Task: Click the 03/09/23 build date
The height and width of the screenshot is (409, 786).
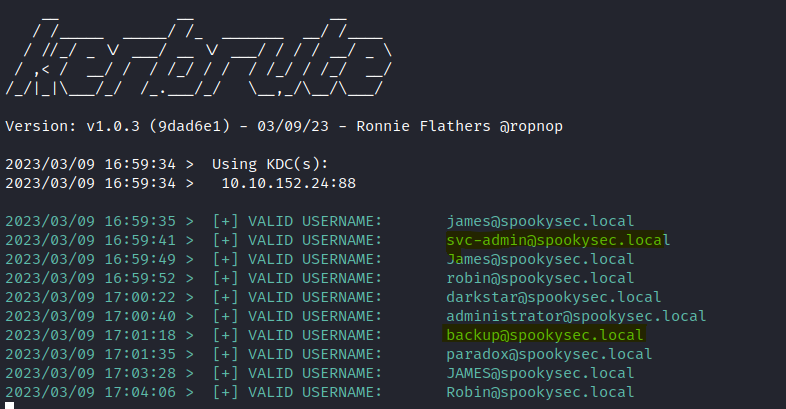Action: click(x=293, y=126)
